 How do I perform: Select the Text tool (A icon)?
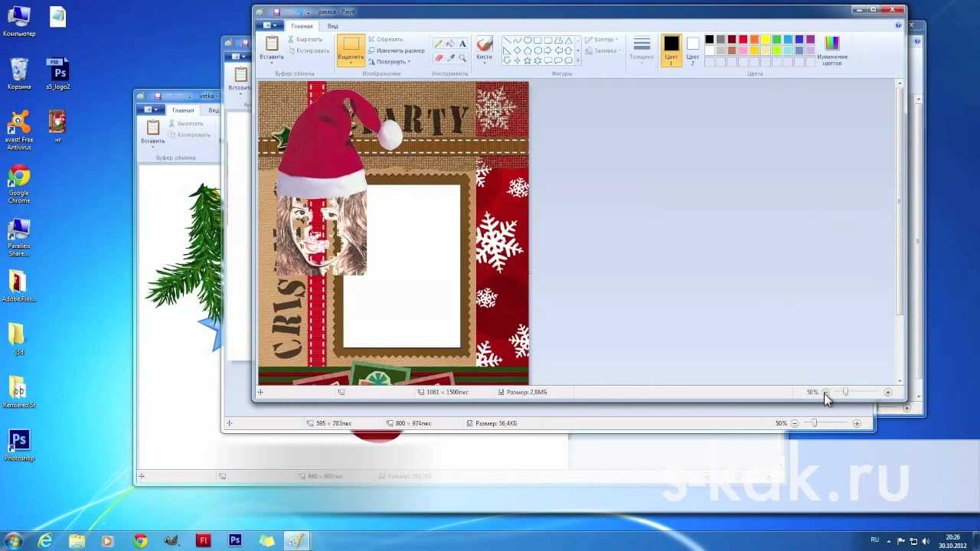pyautogui.click(x=462, y=44)
